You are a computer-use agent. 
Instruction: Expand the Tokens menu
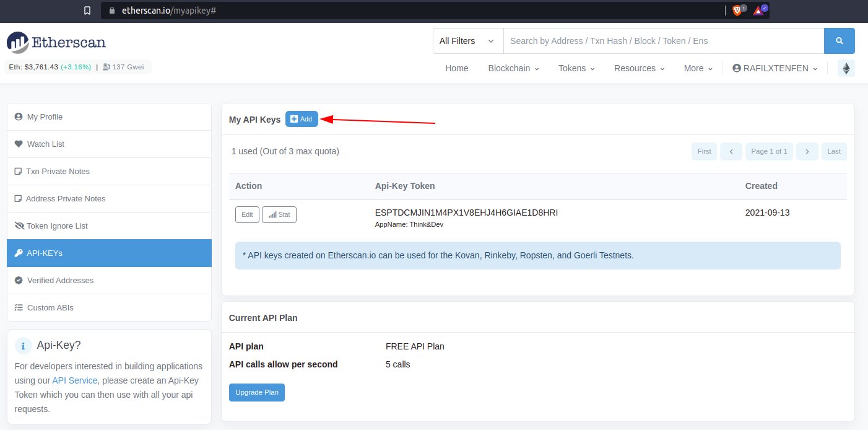(576, 68)
